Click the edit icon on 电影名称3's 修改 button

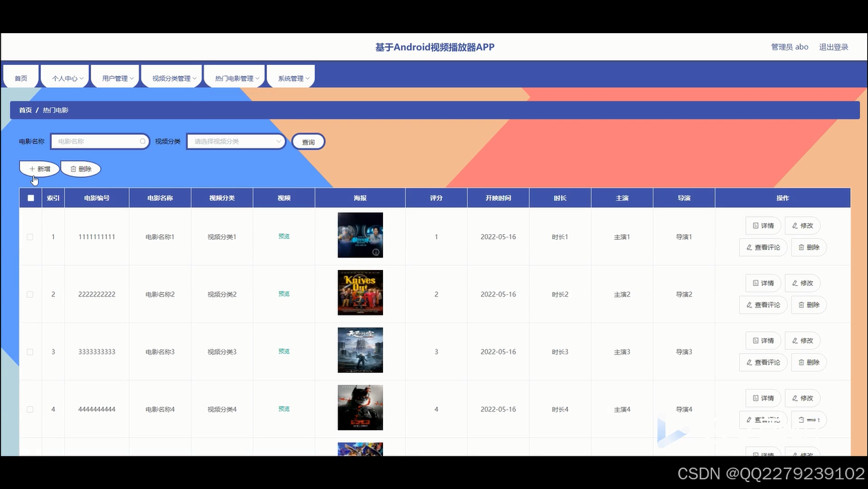[794, 340]
